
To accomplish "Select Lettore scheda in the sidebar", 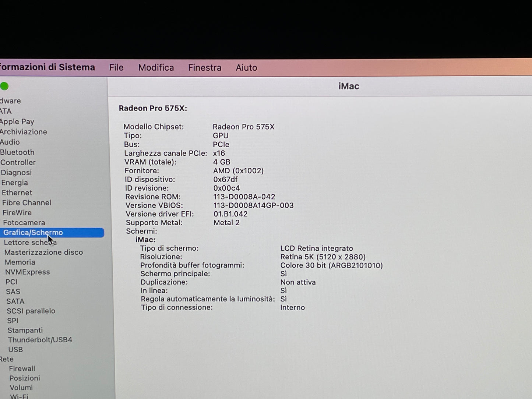I will tap(30, 243).
